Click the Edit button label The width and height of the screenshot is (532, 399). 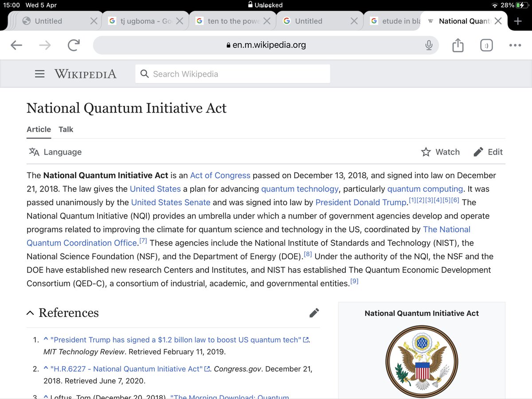point(495,152)
